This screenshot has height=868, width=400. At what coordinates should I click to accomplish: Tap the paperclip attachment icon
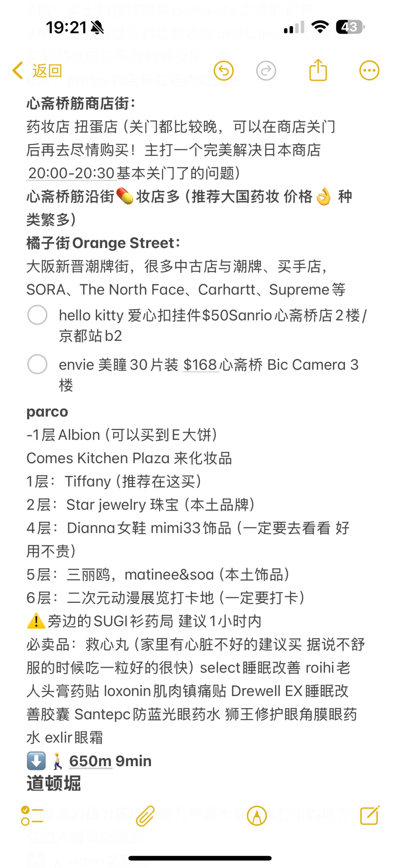tap(145, 816)
